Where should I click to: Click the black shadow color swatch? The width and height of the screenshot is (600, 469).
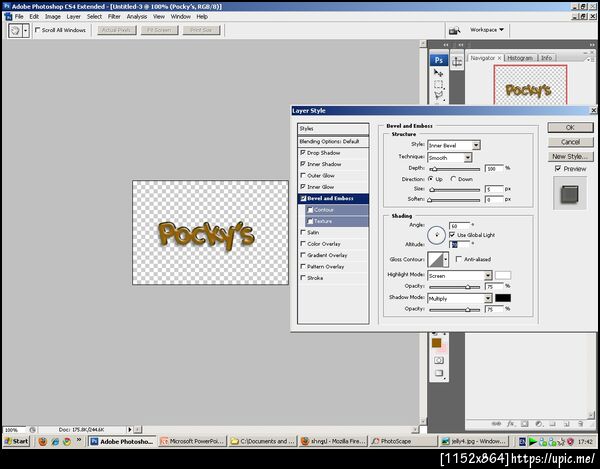(x=503, y=298)
